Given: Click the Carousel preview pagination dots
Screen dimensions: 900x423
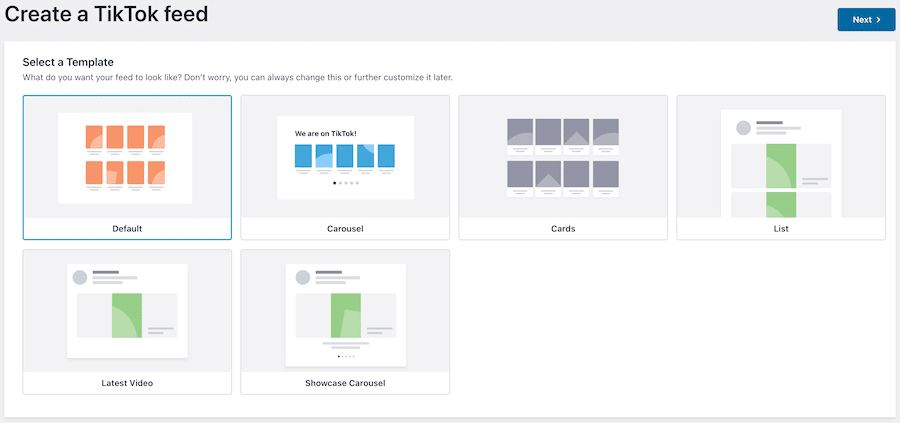Looking at the screenshot, I should (x=345, y=183).
